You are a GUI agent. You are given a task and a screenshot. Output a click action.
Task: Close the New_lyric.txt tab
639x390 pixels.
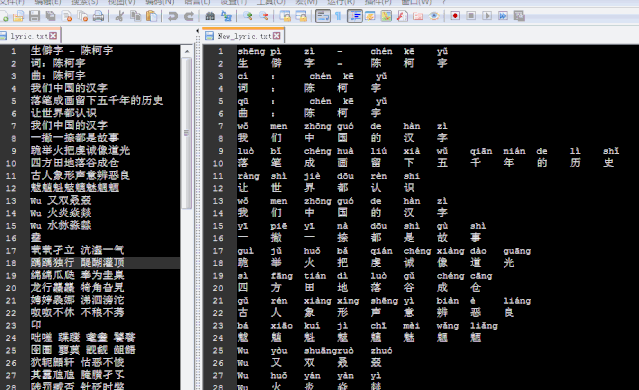(x=277, y=36)
